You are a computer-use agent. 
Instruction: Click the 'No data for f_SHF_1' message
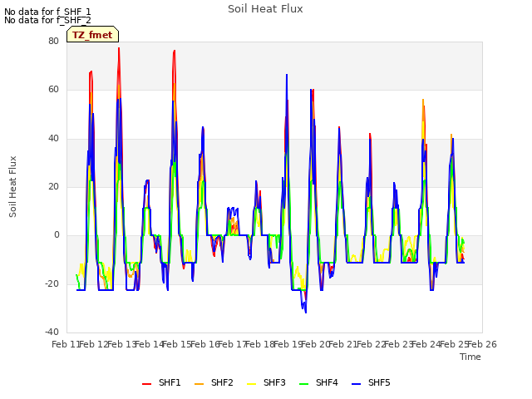[47, 12]
